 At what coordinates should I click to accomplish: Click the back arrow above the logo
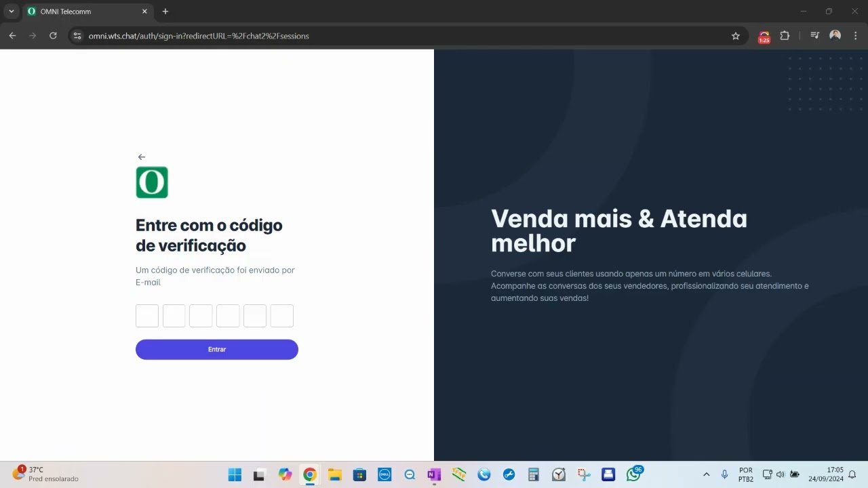pos(141,157)
